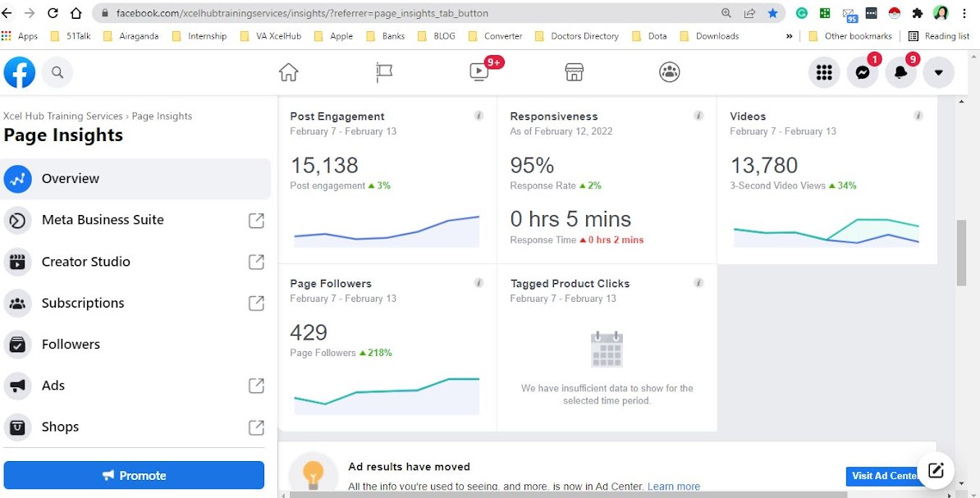The image size is (980, 498).
Task: Click the address bar URL
Action: [302, 13]
